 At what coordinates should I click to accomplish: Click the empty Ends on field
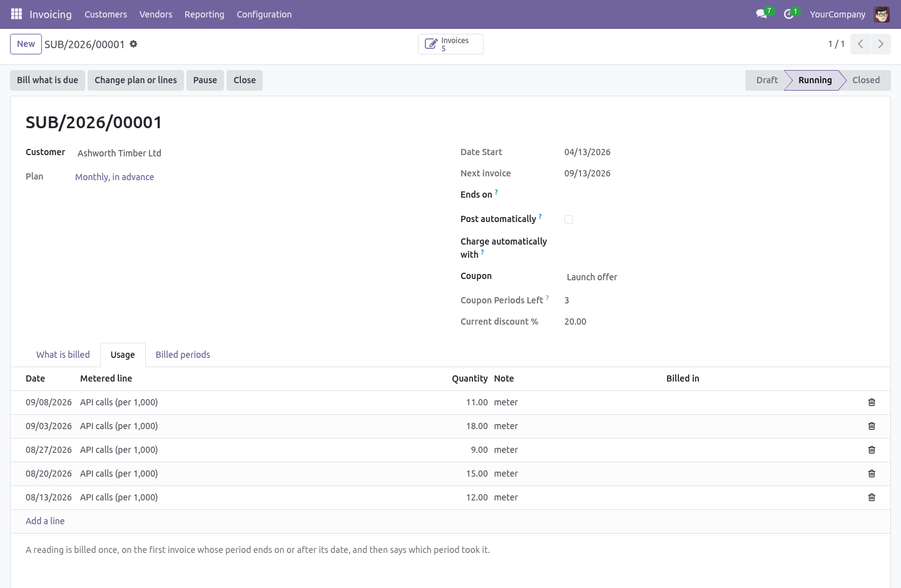[x=720, y=195]
